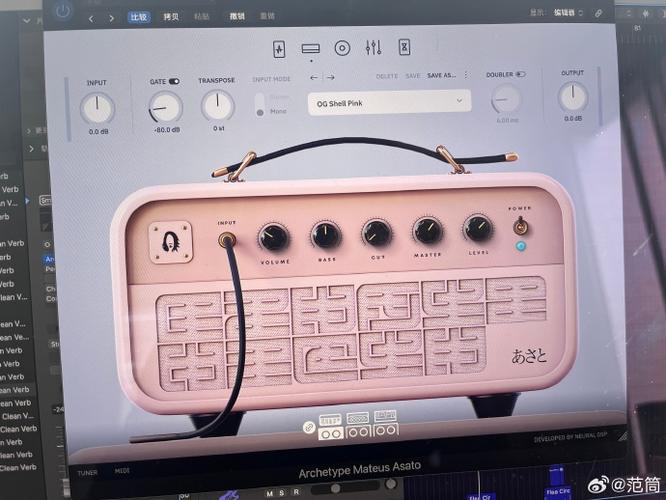666x500 pixels.
Task: Solo track with S button
Action: point(282,492)
